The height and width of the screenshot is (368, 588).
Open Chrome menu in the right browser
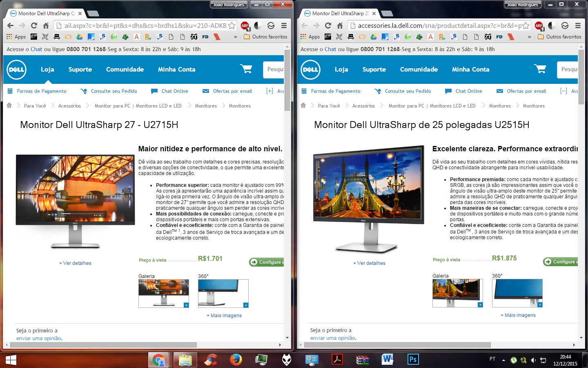(578, 25)
